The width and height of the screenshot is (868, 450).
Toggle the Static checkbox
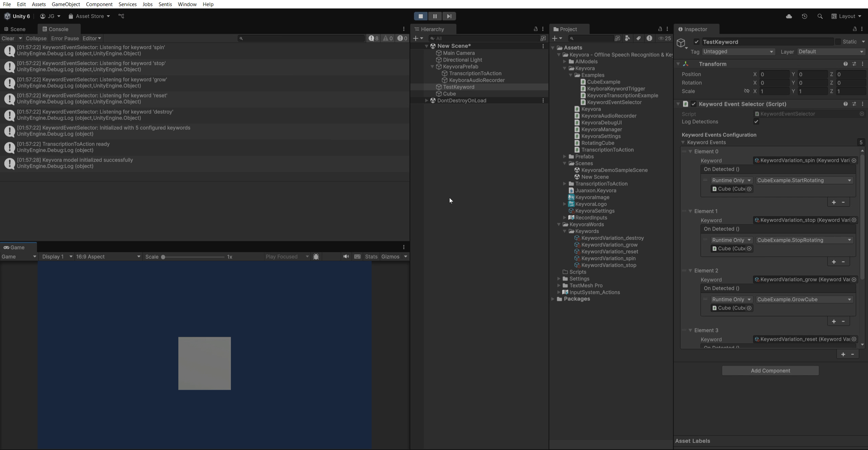coord(838,42)
